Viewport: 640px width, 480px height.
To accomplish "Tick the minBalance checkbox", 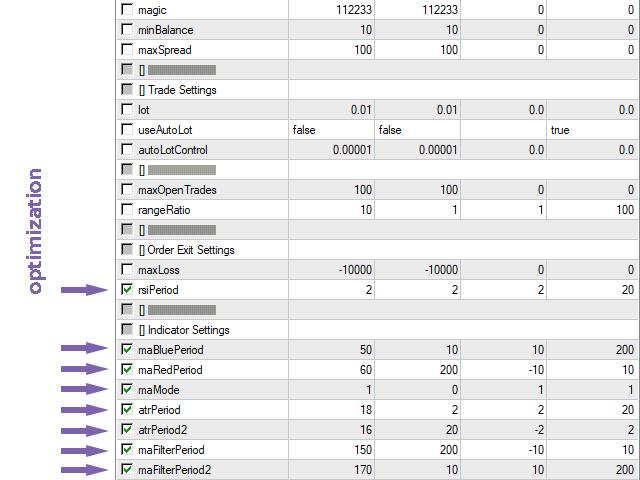I will click(127, 29).
